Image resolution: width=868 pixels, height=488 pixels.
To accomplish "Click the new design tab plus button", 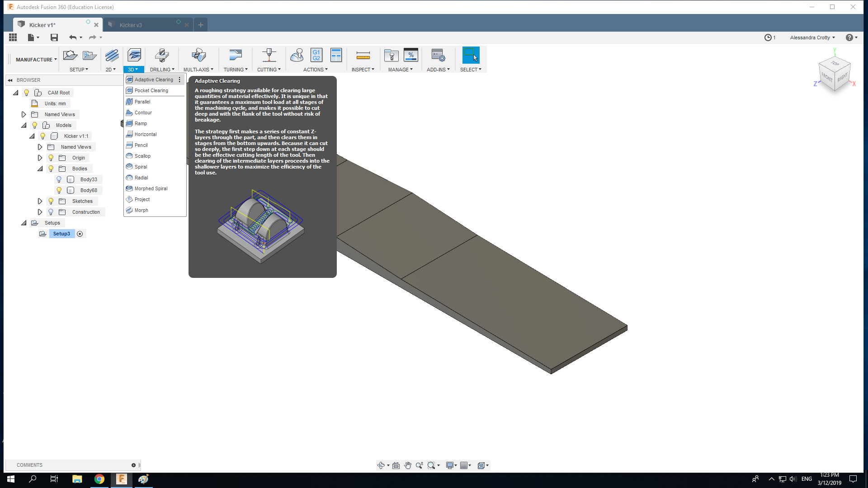I will (x=201, y=25).
